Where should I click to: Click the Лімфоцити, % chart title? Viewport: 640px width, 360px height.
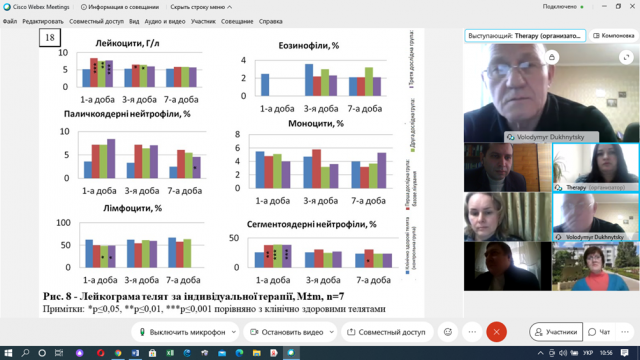click(x=133, y=208)
